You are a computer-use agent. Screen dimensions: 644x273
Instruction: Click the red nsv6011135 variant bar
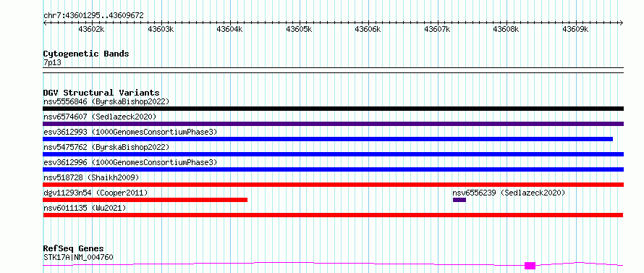point(333,215)
